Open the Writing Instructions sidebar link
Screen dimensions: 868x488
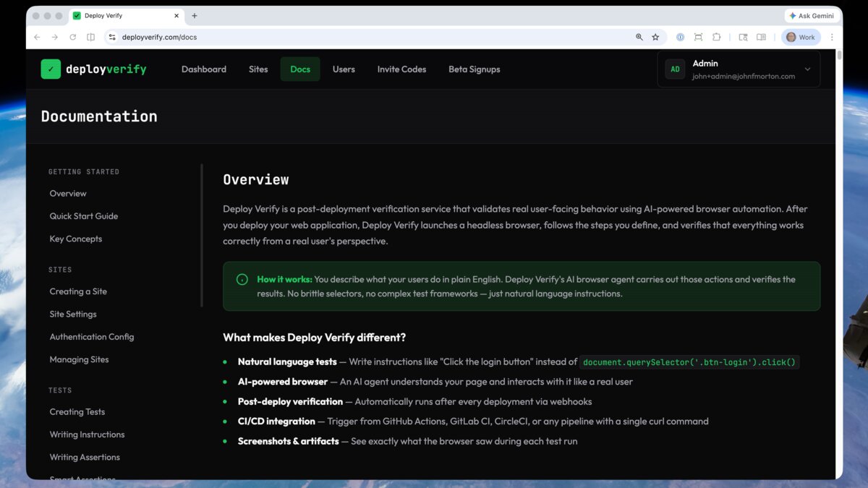[87, 435]
